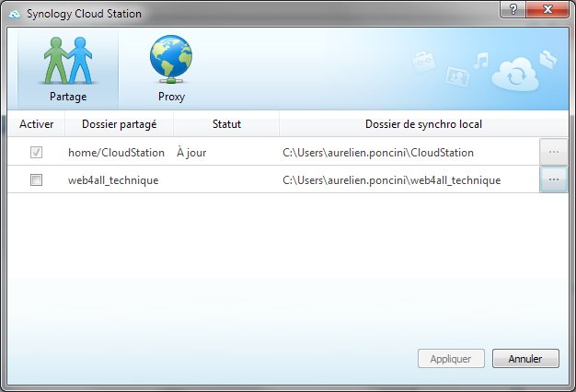Image resolution: width=576 pixels, height=392 pixels.
Task: Toggle the home/CloudStation Activer checkbox
Action: (x=36, y=152)
